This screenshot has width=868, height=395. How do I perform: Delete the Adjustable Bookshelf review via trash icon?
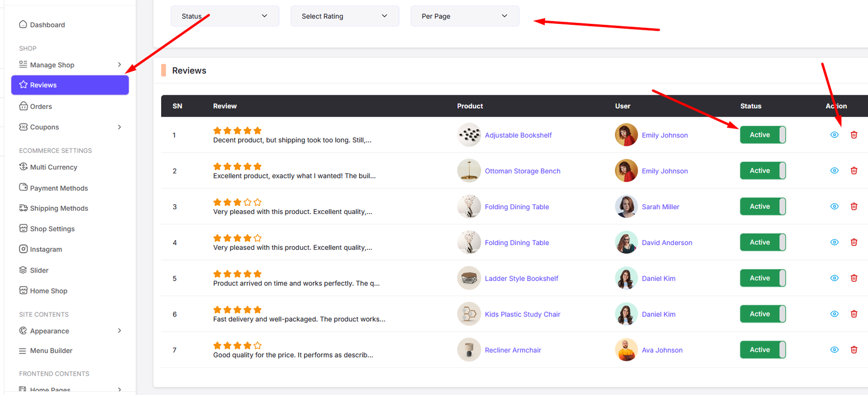pyautogui.click(x=854, y=135)
